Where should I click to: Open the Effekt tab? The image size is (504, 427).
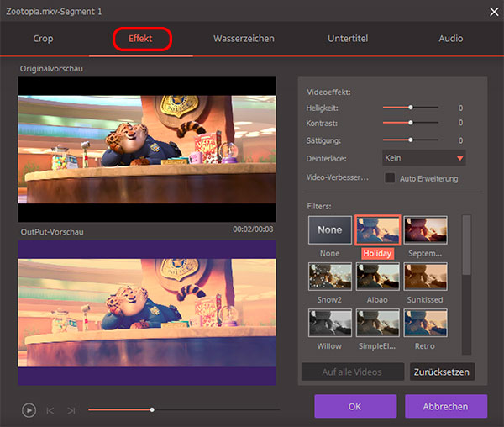coord(140,39)
